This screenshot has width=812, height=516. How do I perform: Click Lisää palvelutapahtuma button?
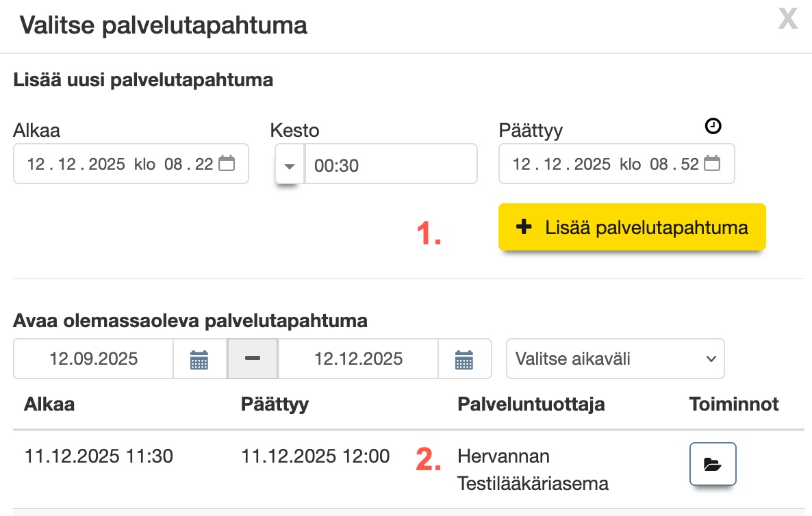[631, 227]
